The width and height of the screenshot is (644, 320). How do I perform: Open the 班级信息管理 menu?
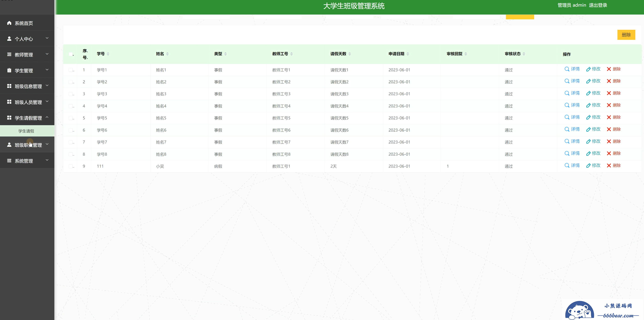tap(27, 86)
